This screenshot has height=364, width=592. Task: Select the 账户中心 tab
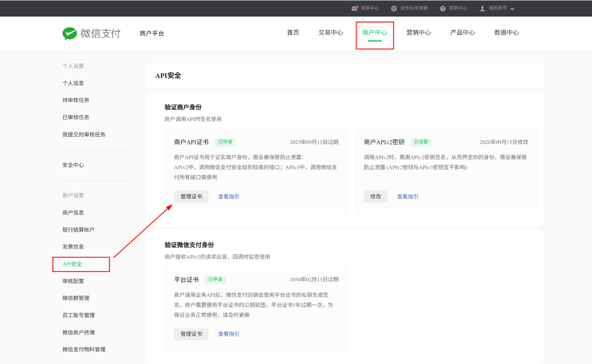375,33
